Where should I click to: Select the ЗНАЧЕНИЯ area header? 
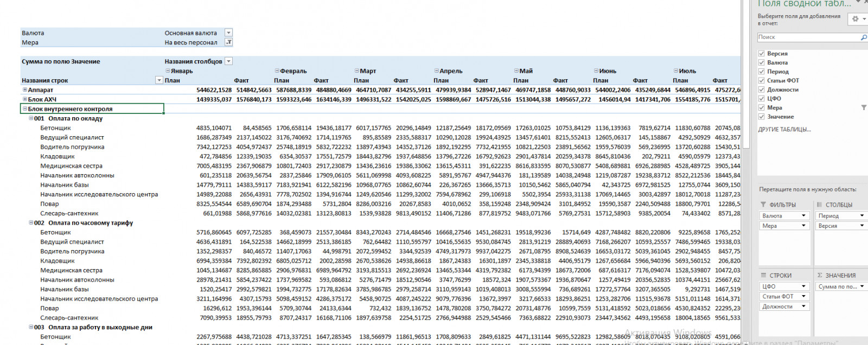[x=836, y=276]
